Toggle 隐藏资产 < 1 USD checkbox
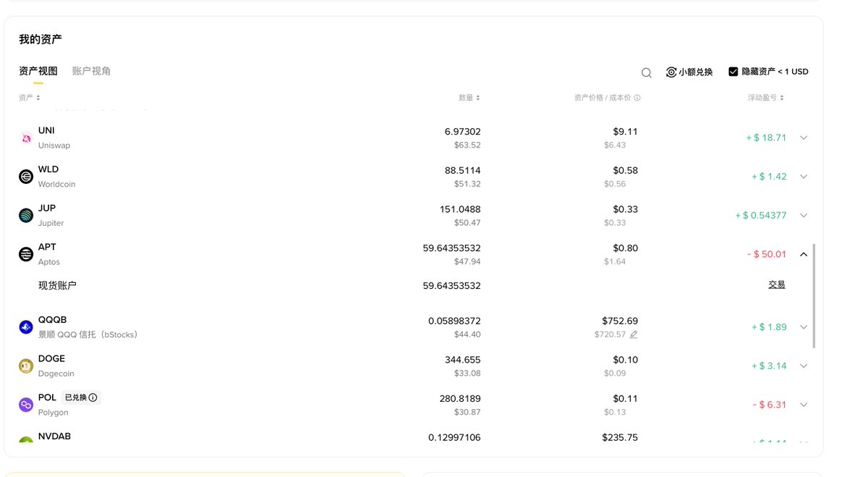This screenshot has height=477, width=868. (733, 72)
